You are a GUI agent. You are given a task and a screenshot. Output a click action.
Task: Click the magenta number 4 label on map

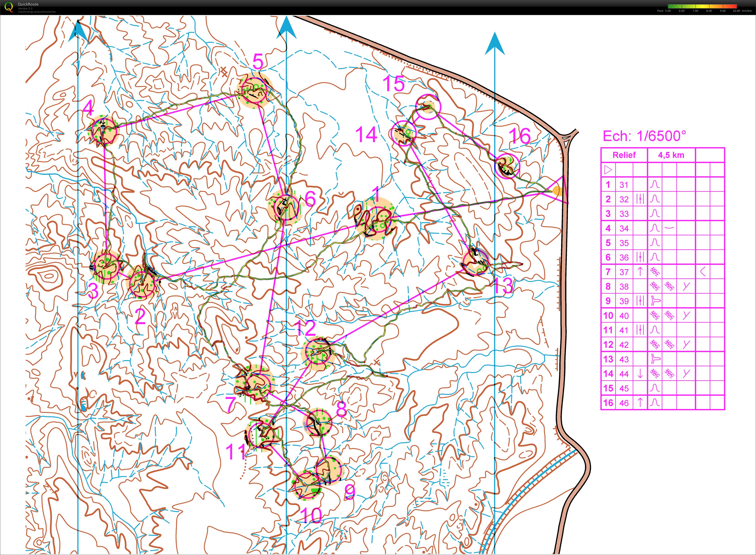tap(88, 108)
